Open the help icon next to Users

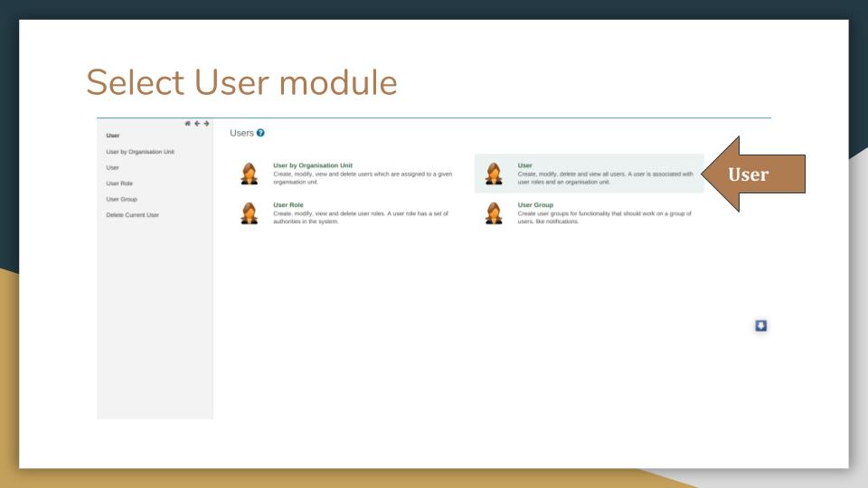(x=260, y=133)
